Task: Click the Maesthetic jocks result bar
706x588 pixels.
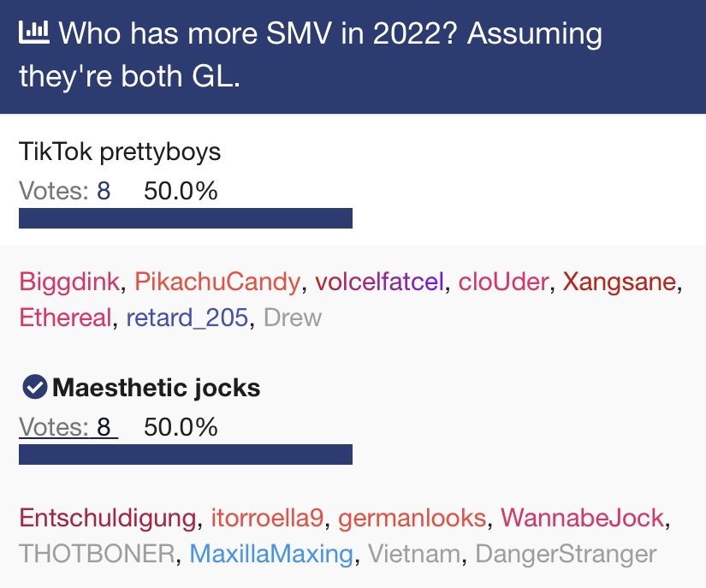Action: pos(186,454)
